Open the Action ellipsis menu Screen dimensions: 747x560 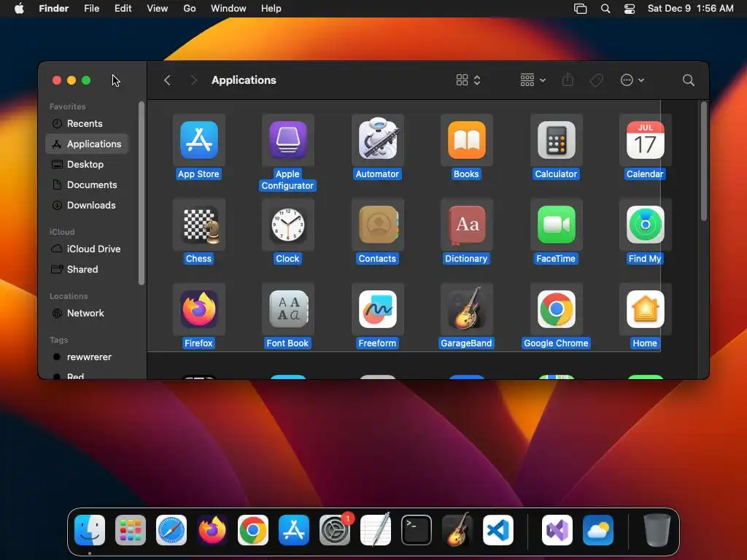pyautogui.click(x=632, y=80)
